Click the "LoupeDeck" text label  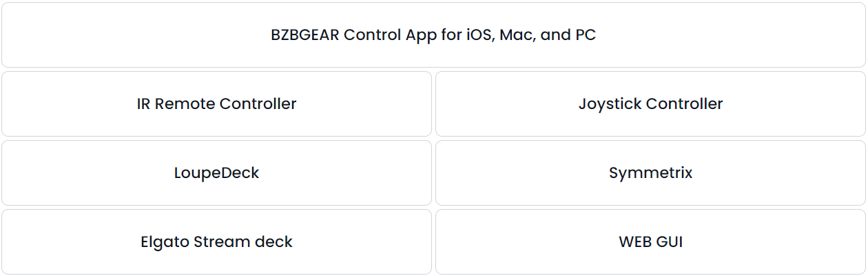click(x=216, y=173)
